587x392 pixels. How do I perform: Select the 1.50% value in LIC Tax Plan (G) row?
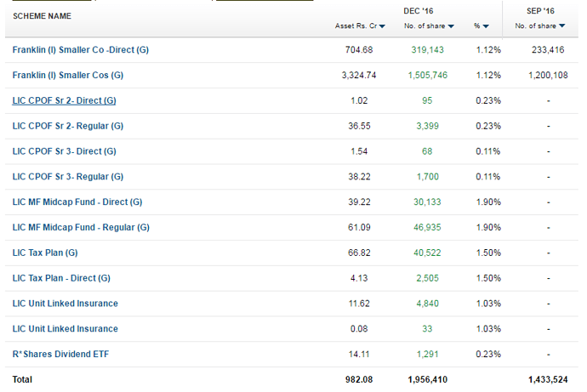(x=488, y=253)
